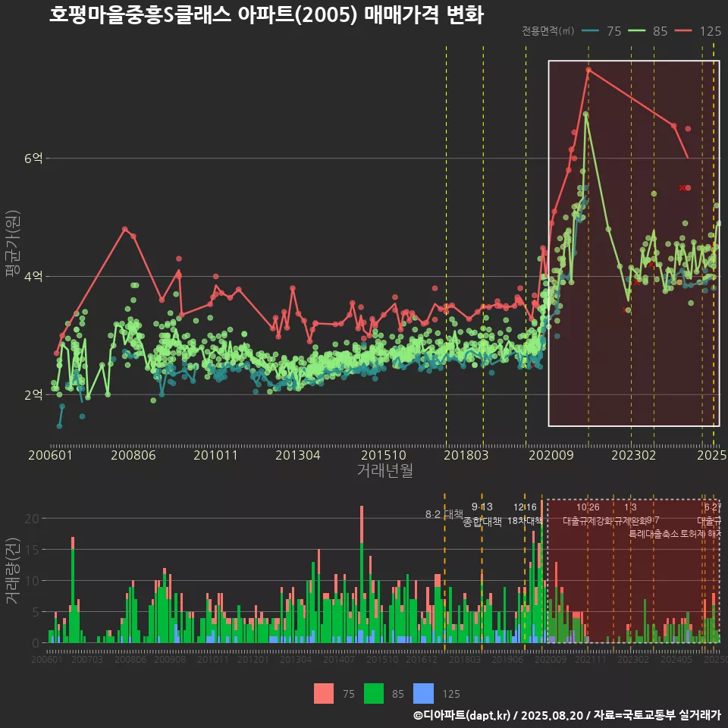Click 200908 on the volume chart x-axis
Viewport: 728px width, 728px height.
click(x=170, y=659)
